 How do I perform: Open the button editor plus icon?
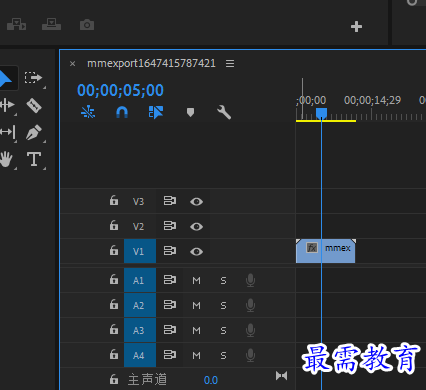pyautogui.click(x=356, y=27)
